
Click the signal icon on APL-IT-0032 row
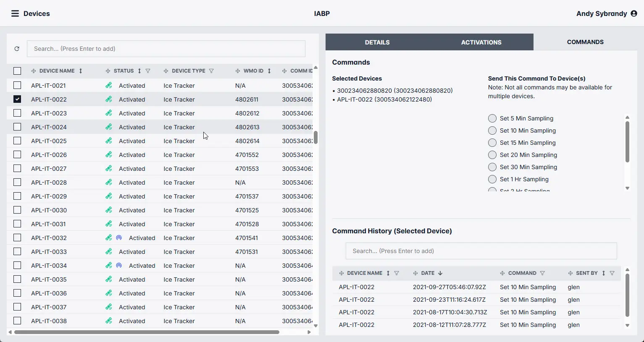tap(119, 238)
